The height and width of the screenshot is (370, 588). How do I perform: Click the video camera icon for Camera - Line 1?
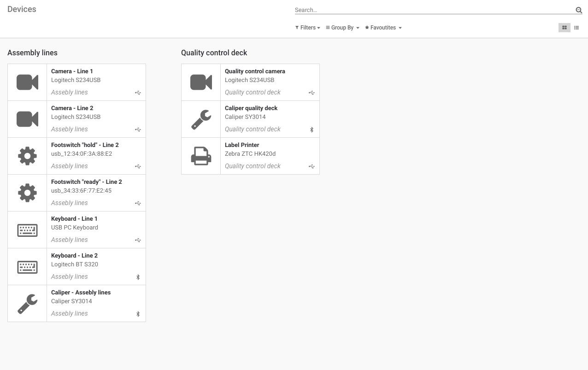tap(27, 82)
